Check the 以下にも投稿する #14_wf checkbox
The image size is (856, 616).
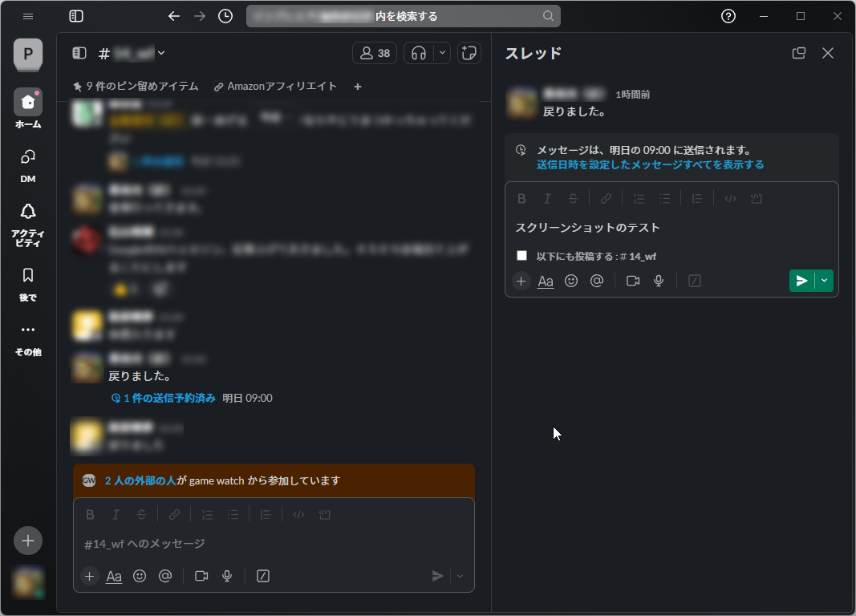coord(521,255)
